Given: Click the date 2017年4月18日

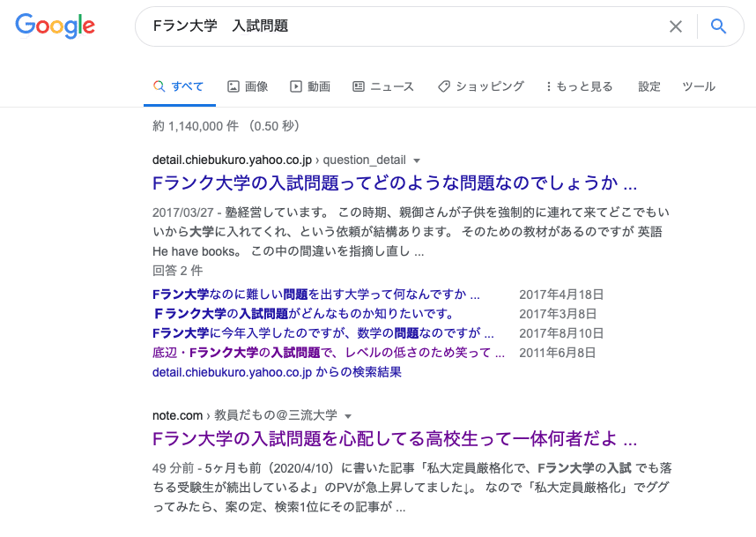Looking at the screenshot, I should (560, 295).
